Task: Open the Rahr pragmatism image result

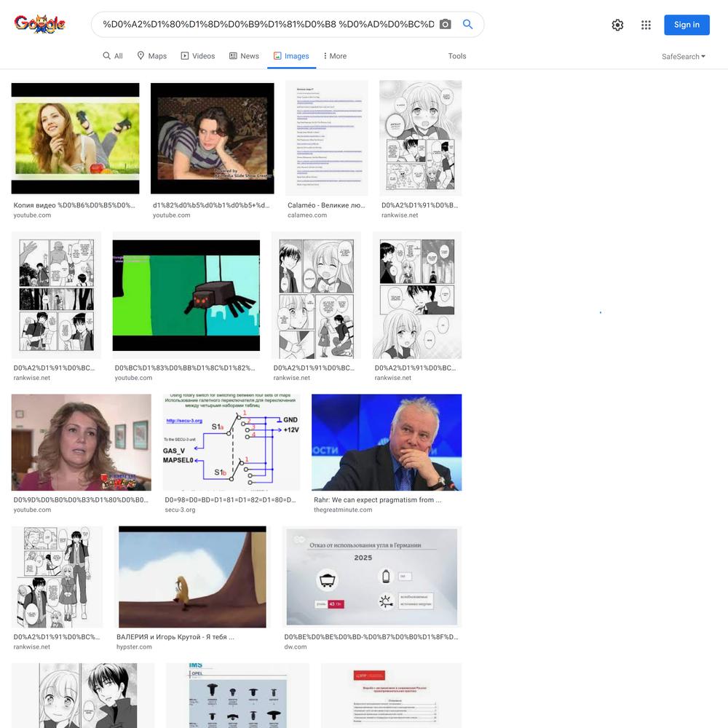Action: (387, 442)
